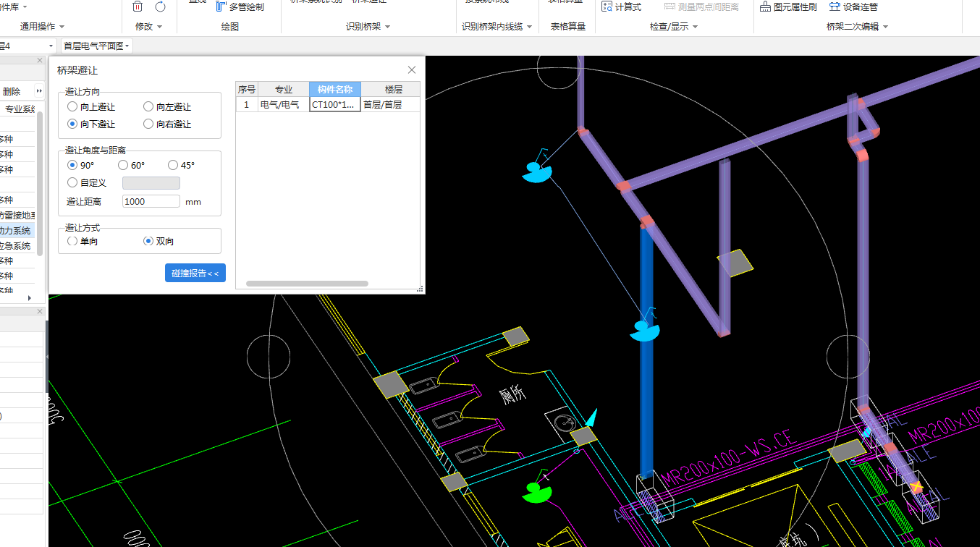Select the 向上避让 radio option

click(x=91, y=106)
